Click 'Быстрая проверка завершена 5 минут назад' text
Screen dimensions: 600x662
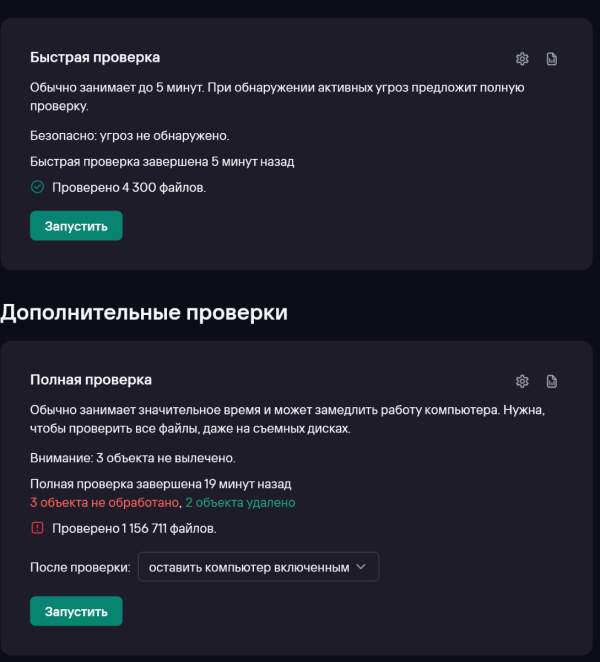[162, 161]
